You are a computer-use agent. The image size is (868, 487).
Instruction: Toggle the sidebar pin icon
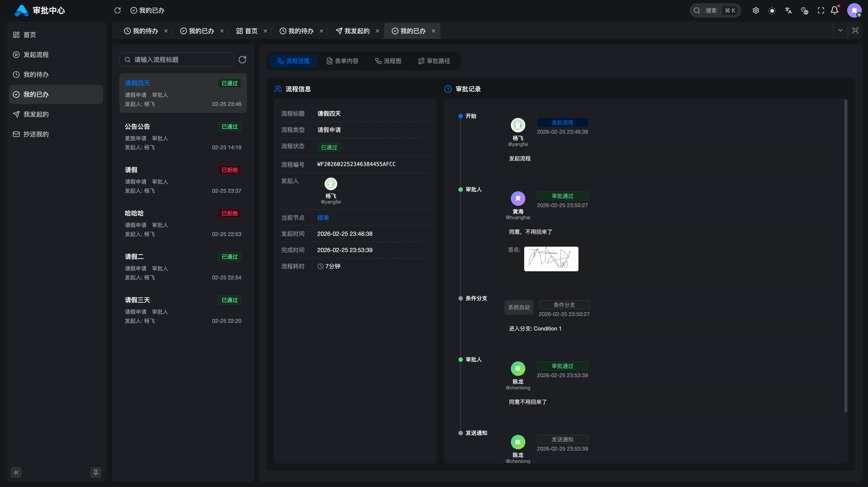click(96, 472)
